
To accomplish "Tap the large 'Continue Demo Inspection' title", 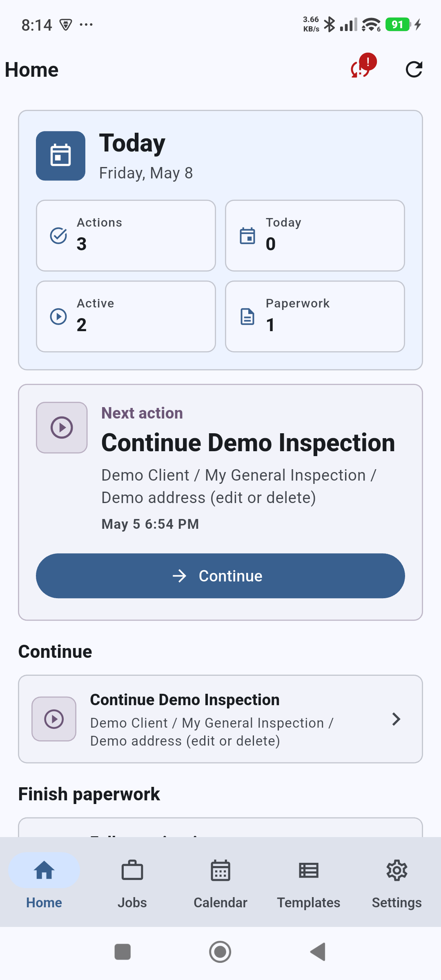I will pos(248,443).
